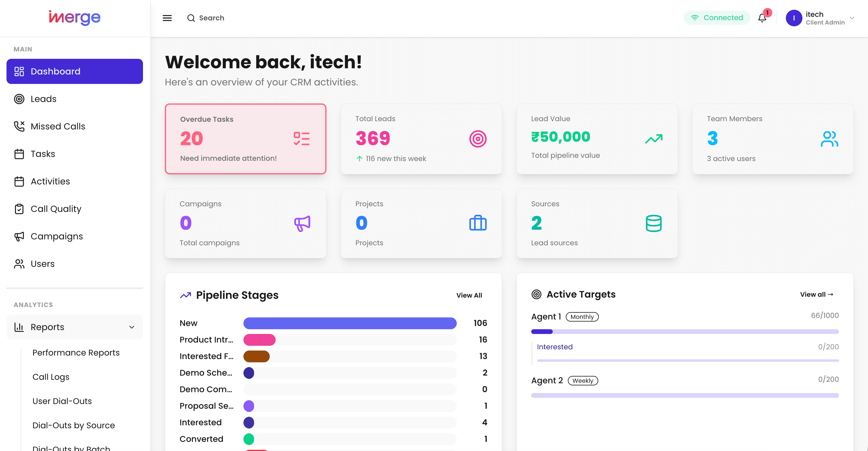Click the search magnifier icon
Viewport: 868px width, 451px height.
click(x=191, y=18)
